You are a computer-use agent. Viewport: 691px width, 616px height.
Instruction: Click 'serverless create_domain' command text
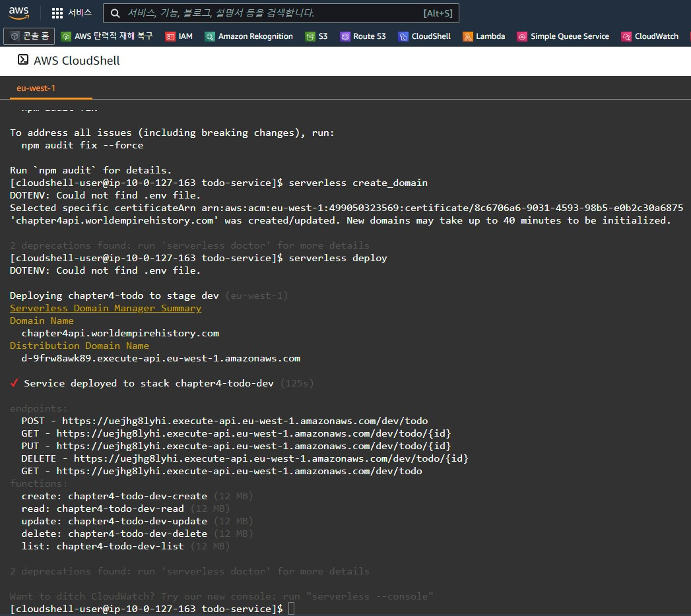click(358, 183)
